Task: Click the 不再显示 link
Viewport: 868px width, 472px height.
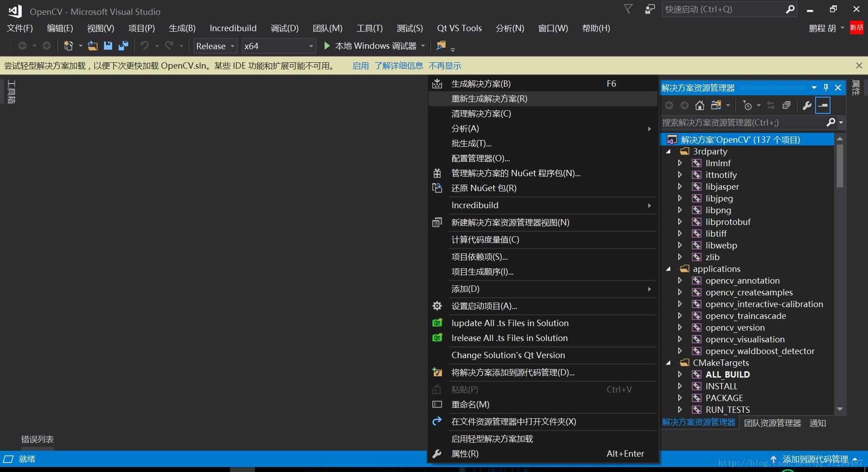Action: click(445, 66)
